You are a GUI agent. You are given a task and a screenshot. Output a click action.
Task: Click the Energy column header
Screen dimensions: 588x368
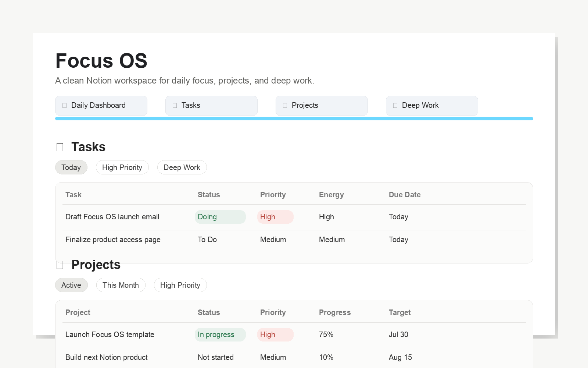331,195
